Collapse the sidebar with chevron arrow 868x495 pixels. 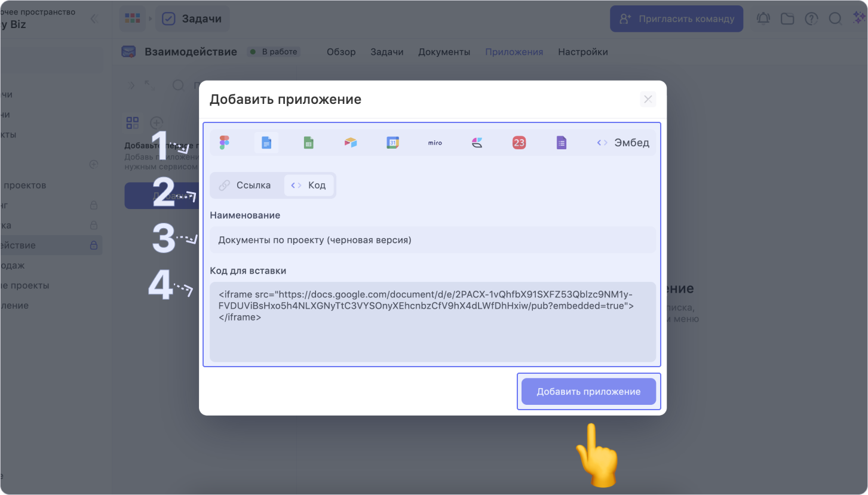tap(93, 19)
